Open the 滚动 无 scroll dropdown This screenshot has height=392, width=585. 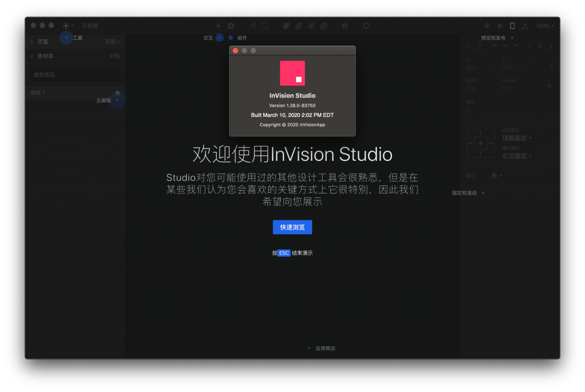point(496,176)
